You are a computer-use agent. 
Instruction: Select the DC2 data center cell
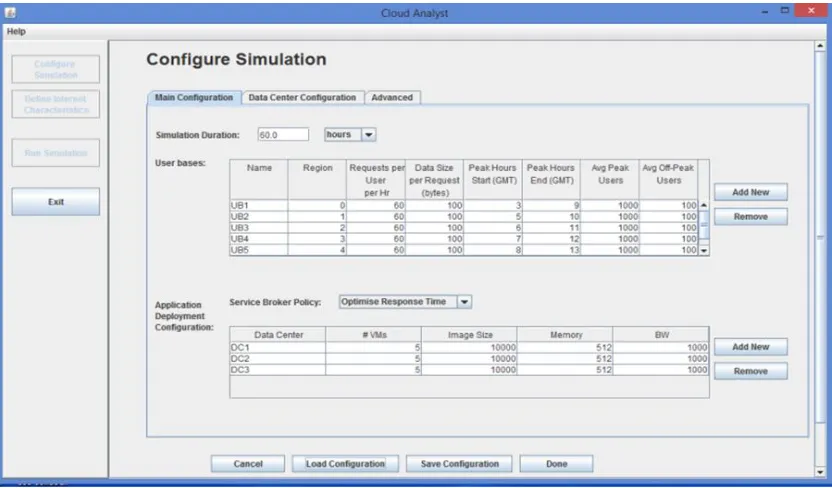(x=278, y=359)
